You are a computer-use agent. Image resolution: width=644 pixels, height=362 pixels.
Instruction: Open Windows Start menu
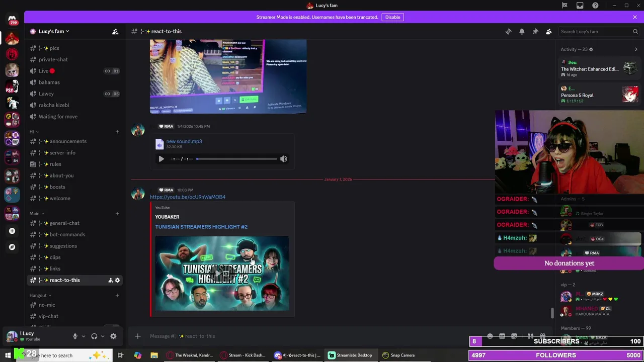pos(8,355)
